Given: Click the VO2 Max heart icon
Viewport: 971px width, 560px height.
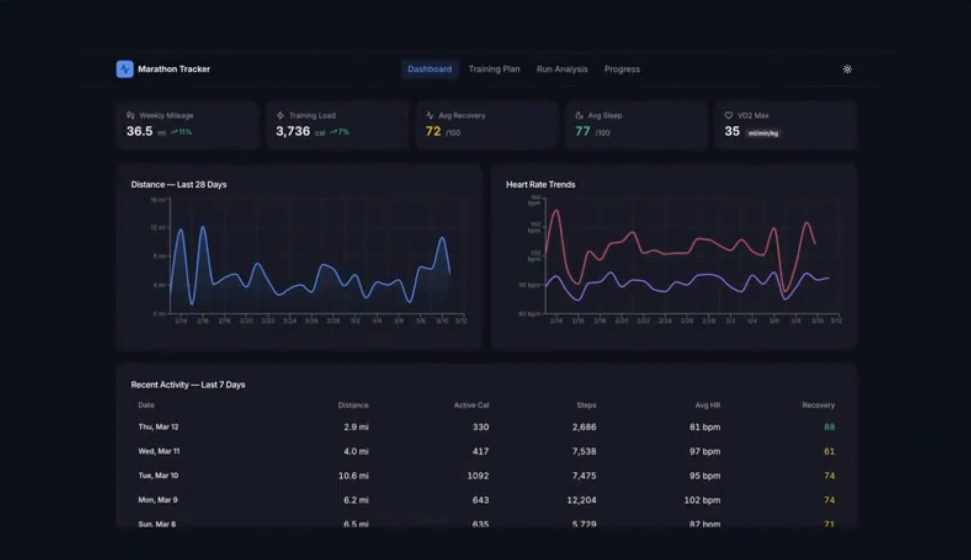Looking at the screenshot, I should 728,115.
